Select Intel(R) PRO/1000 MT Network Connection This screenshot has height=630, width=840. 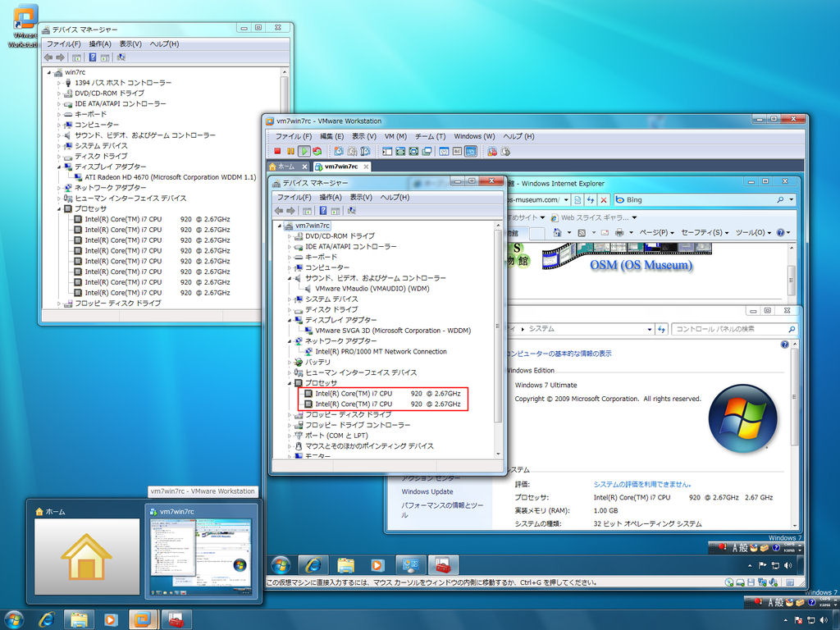coord(381,351)
